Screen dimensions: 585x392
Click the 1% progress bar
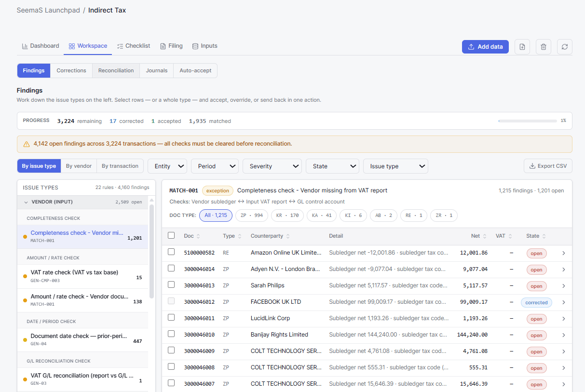tap(527, 121)
